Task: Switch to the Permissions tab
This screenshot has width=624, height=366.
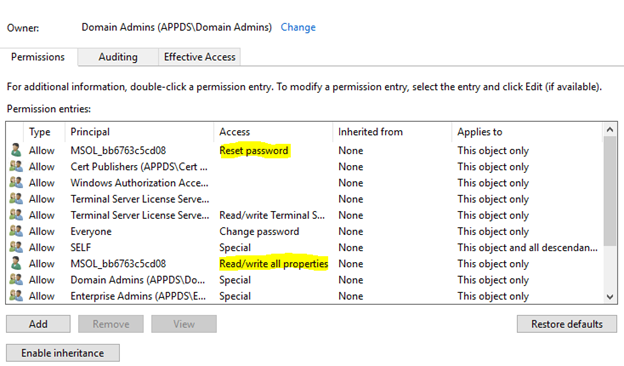Action: 38,57
